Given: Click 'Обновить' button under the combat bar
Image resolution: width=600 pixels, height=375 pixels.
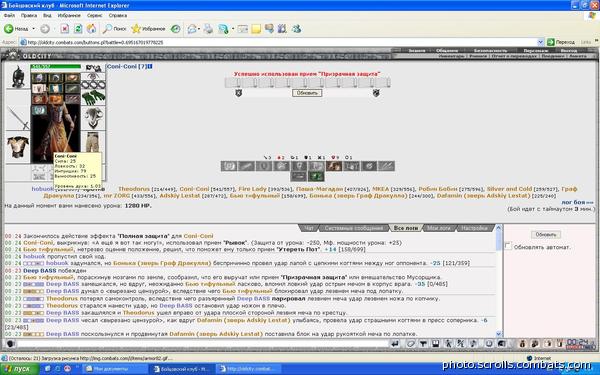Looking at the screenshot, I should (x=307, y=93).
